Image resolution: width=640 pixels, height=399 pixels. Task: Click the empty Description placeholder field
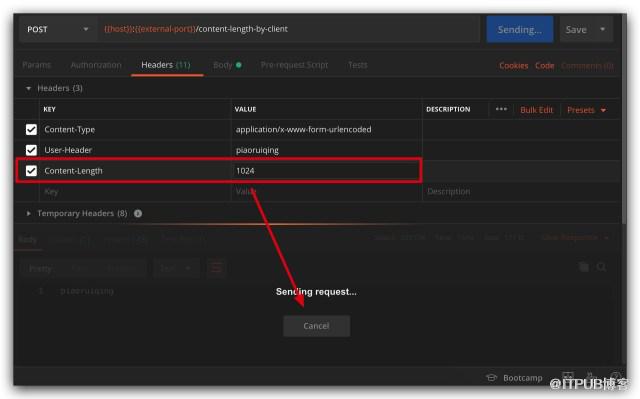click(x=522, y=191)
